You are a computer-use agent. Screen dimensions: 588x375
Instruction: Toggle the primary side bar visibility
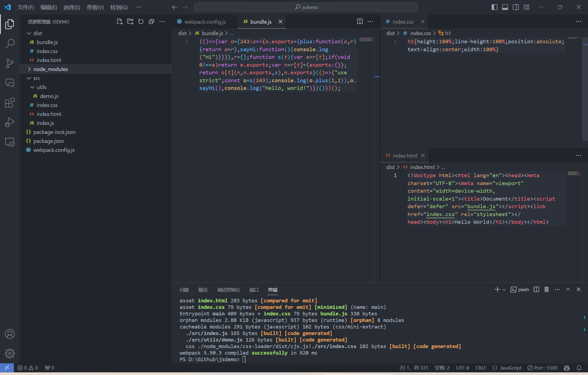pyautogui.click(x=494, y=7)
